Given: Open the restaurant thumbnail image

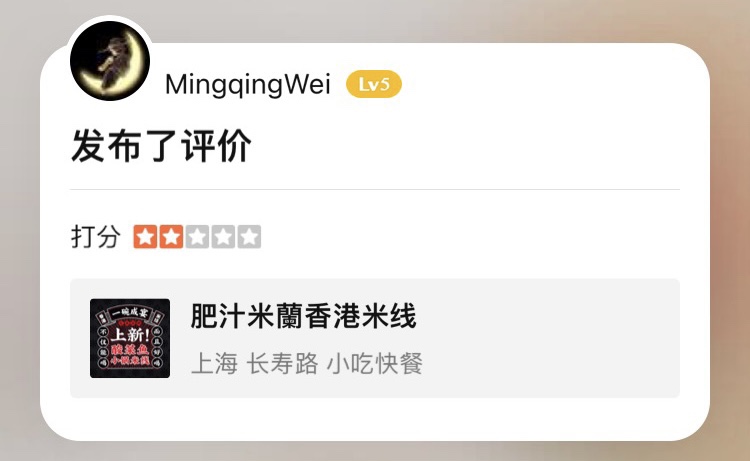Looking at the screenshot, I should click(130, 338).
